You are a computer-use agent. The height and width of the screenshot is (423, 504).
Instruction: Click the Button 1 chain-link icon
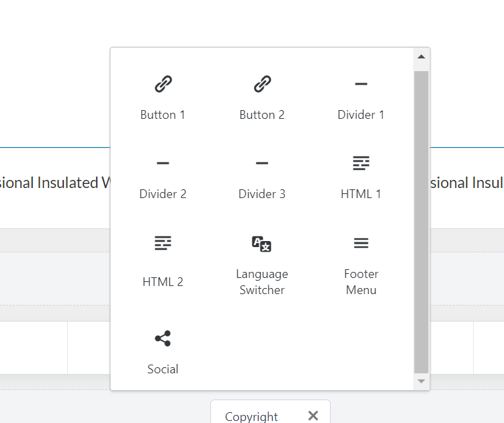pos(163,84)
